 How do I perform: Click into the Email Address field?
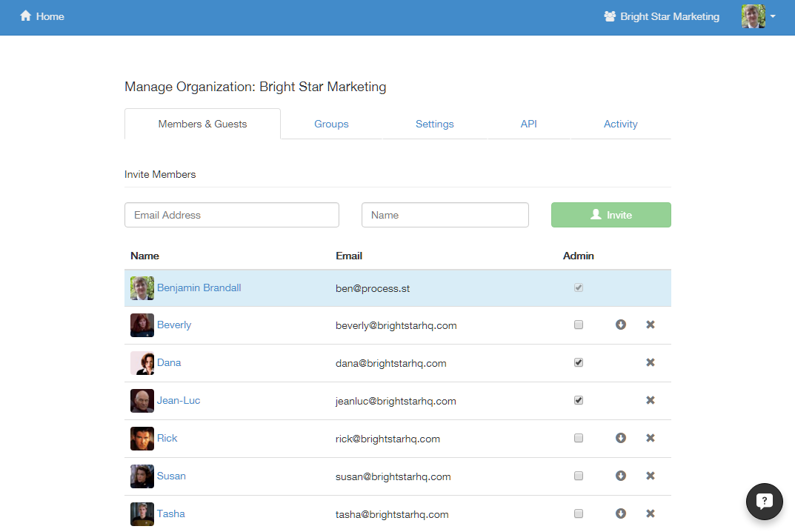click(232, 215)
